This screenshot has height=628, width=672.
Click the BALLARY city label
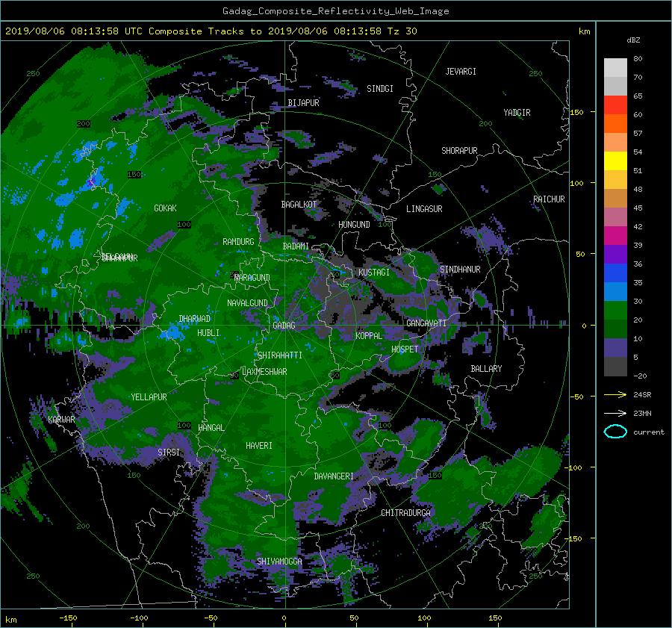point(486,369)
